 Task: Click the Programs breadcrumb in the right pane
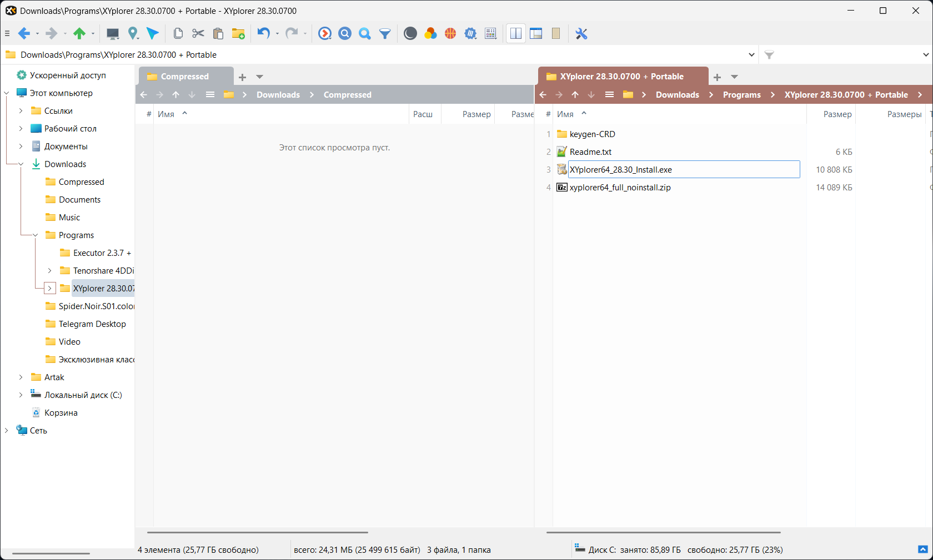point(742,95)
